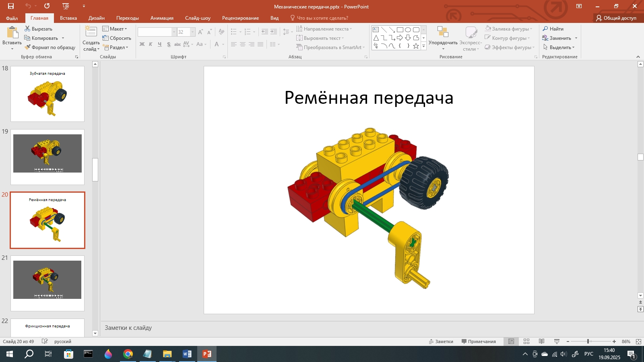Click the Paste (Вставить) clipboard icon
This screenshot has width=644, height=362.
tap(12, 33)
